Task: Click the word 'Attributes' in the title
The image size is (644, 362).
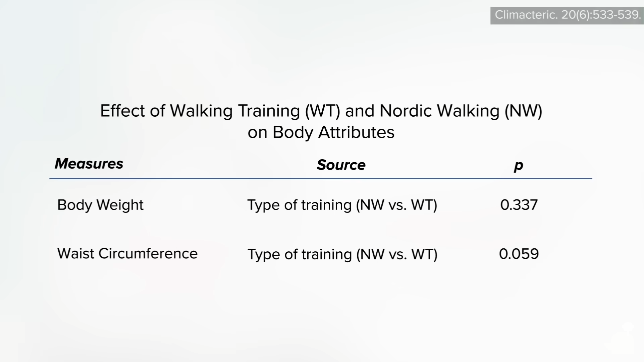Action: (356, 132)
